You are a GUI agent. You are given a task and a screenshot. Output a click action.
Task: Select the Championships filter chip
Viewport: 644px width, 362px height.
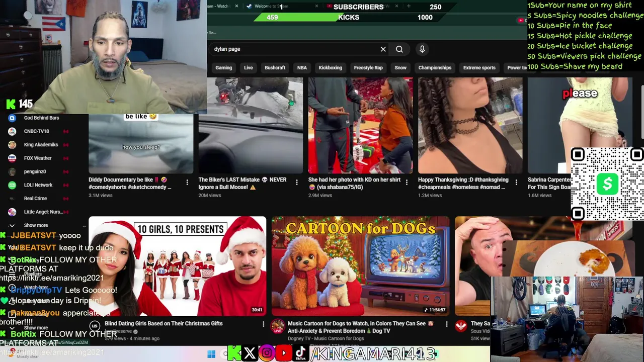click(x=435, y=67)
